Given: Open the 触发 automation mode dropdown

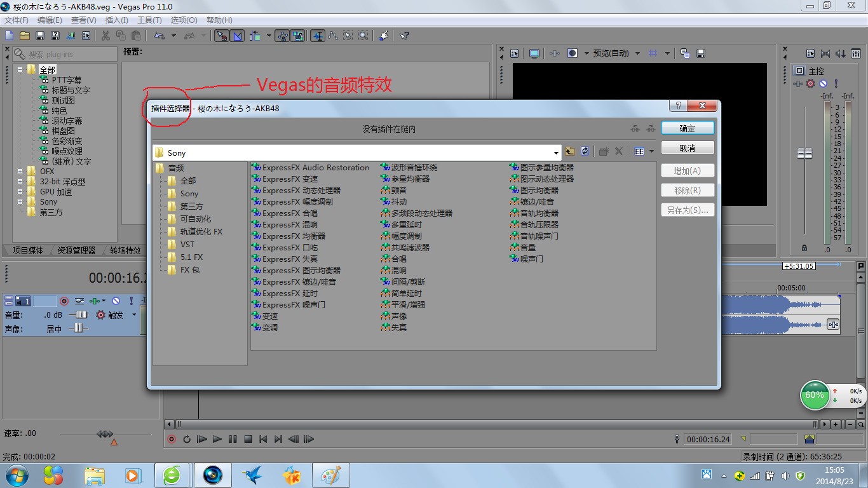Looking at the screenshot, I should (x=134, y=315).
